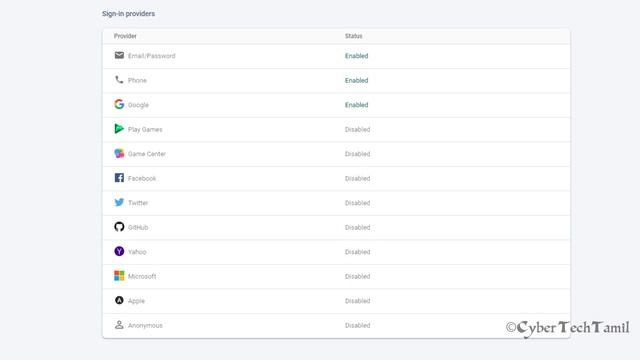Click the Yahoo purple Y icon
The image size is (640, 360).
click(119, 251)
